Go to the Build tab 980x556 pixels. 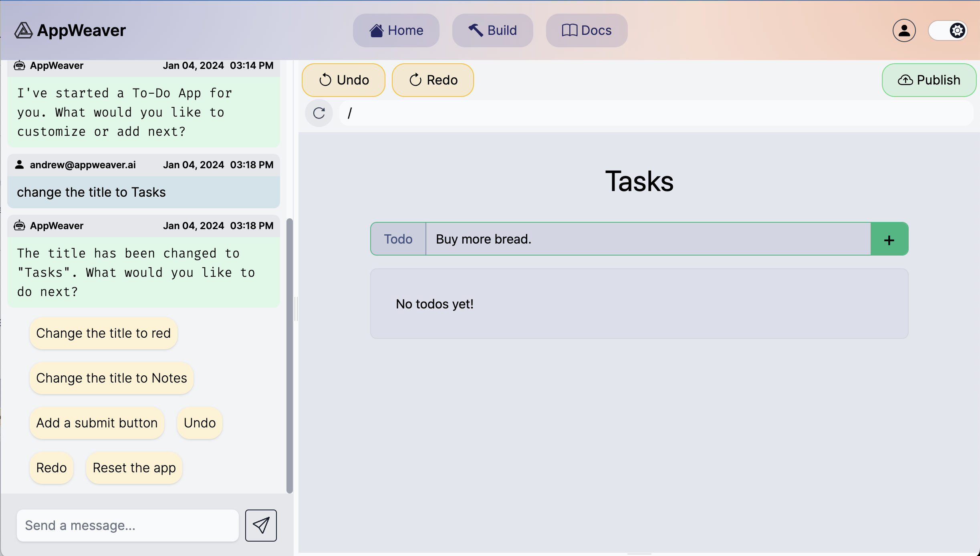492,30
